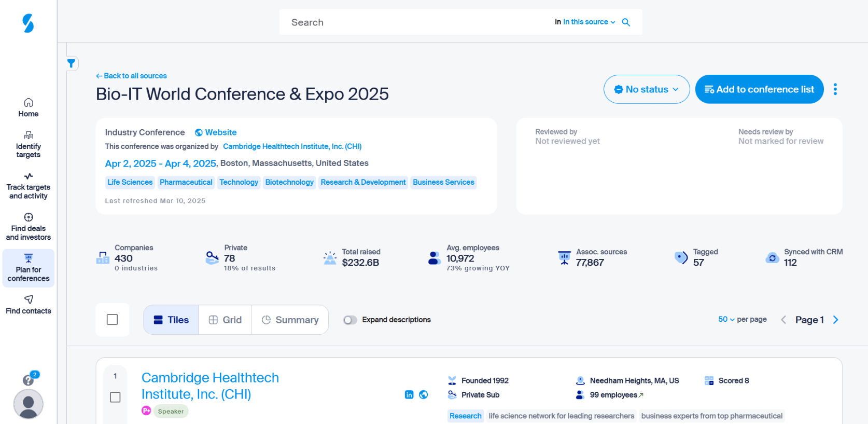Image resolution: width=868 pixels, height=424 pixels.
Task: Click the Synced with CRM icon
Action: 772,257
